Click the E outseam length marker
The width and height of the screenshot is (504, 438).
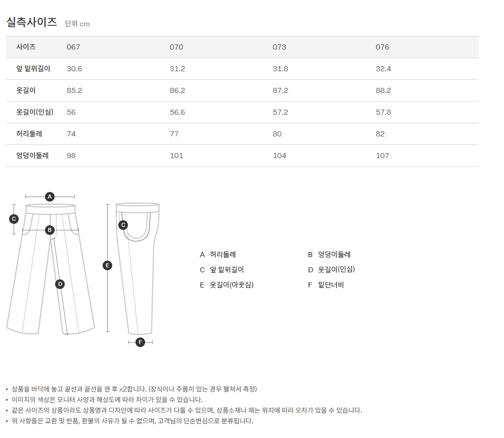tap(107, 265)
